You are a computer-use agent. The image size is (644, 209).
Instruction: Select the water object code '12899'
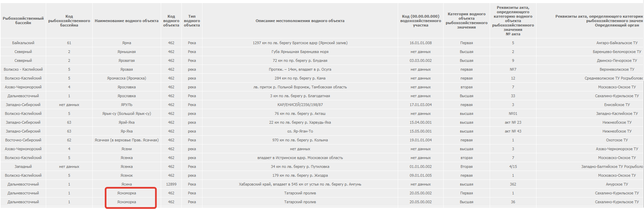point(171,184)
